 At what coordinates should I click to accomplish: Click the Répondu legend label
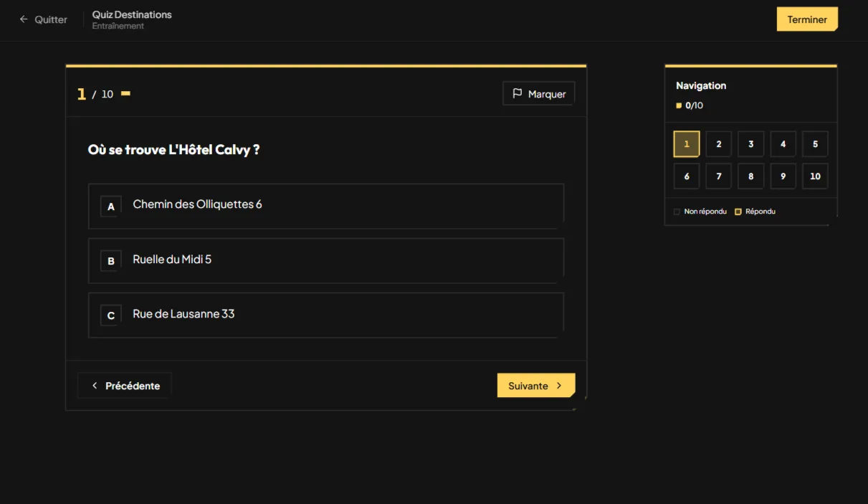pos(760,211)
